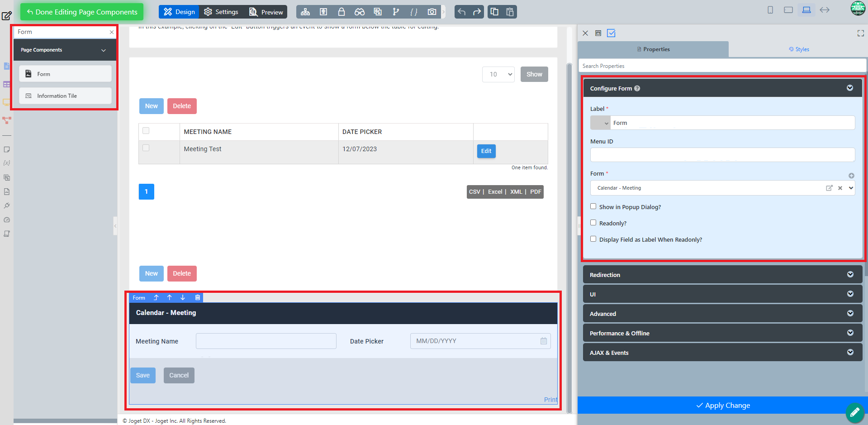Open the translate i18n icon
The height and width of the screenshot is (425, 868).
[378, 12]
